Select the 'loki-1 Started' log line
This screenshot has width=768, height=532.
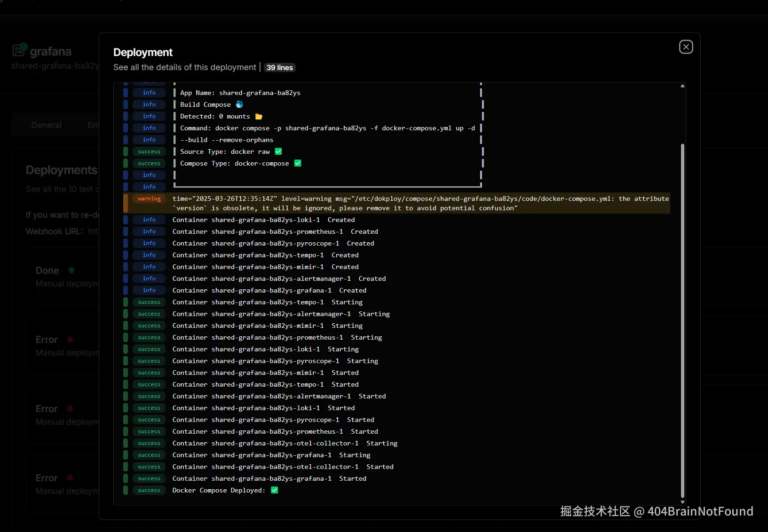tap(264, 408)
